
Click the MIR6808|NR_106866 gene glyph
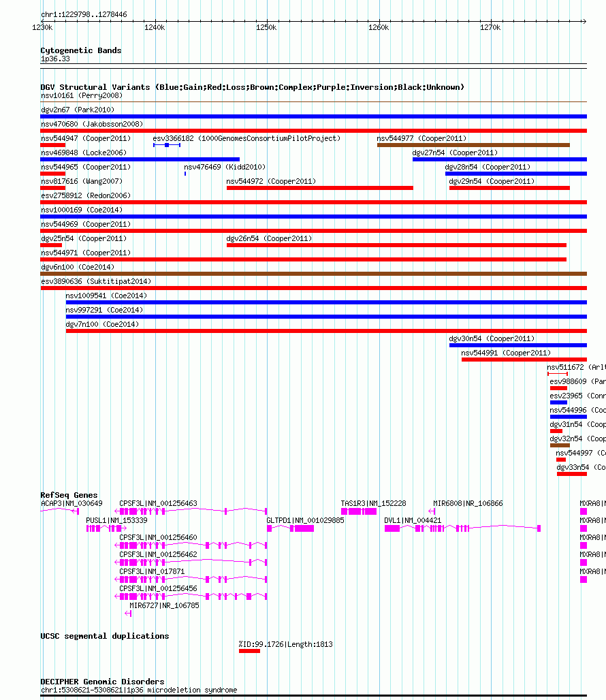point(432,511)
